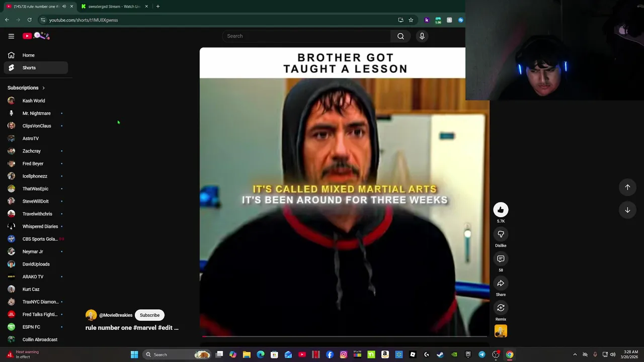Screen dimensions: 644x362
Task: Like this Short with thumbs up
Action: coord(501,210)
